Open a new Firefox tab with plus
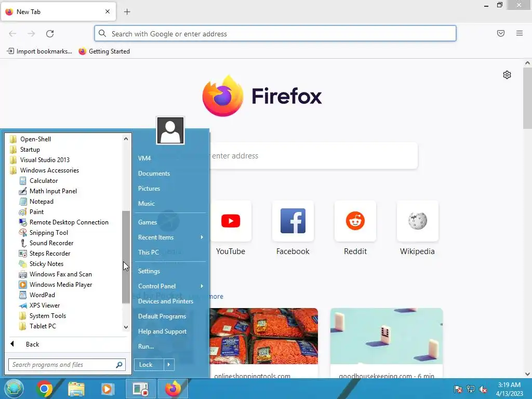The height and width of the screenshot is (399, 532). (x=127, y=12)
